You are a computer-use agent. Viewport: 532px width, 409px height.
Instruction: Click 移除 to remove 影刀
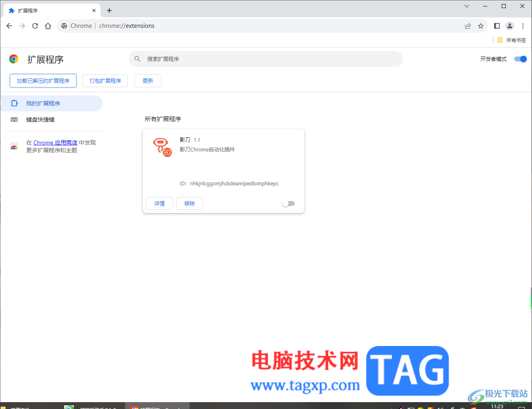coord(190,203)
